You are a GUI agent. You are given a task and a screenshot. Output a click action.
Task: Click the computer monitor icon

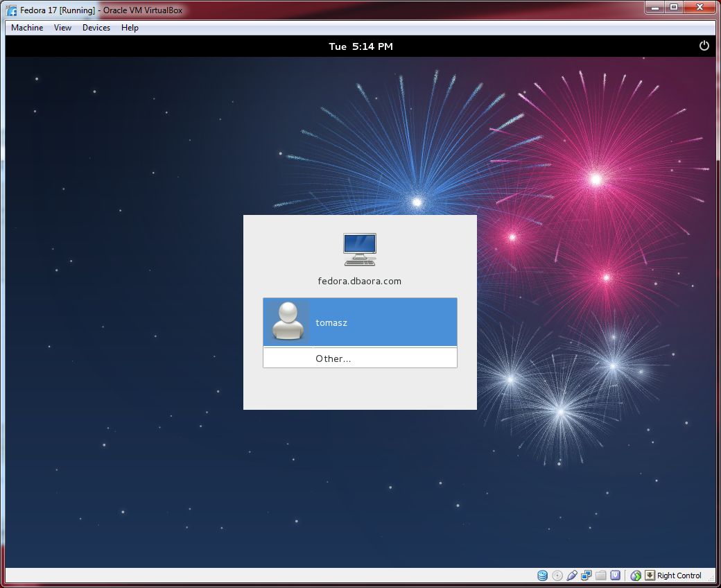point(360,249)
